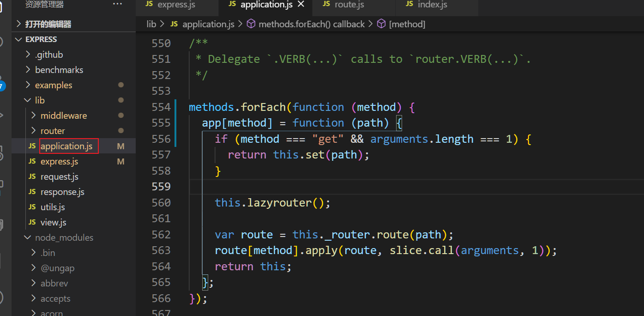Close the application.js editor tab
This screenshot has width=644, height=316.
[x=301, y=5]
